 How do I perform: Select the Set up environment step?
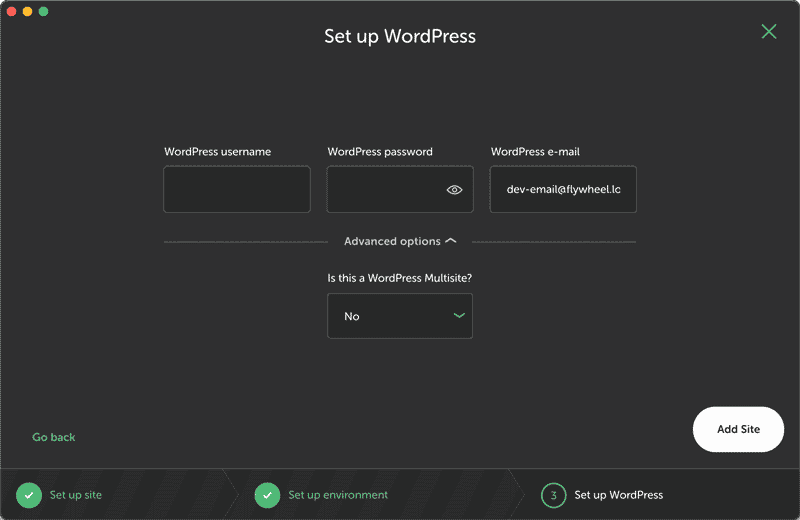tap(338, 495)
